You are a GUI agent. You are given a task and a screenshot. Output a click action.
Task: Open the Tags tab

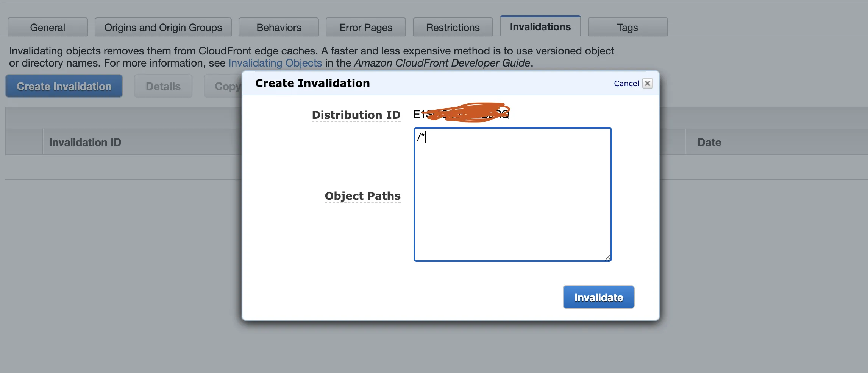[x=628, y=27]
